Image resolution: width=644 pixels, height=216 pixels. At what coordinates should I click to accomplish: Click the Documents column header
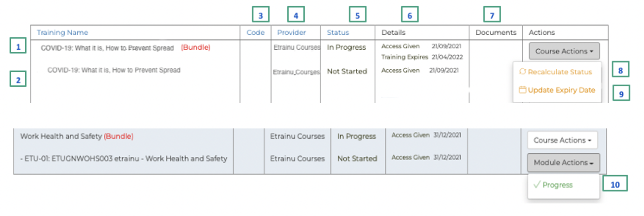click(496, 33)
